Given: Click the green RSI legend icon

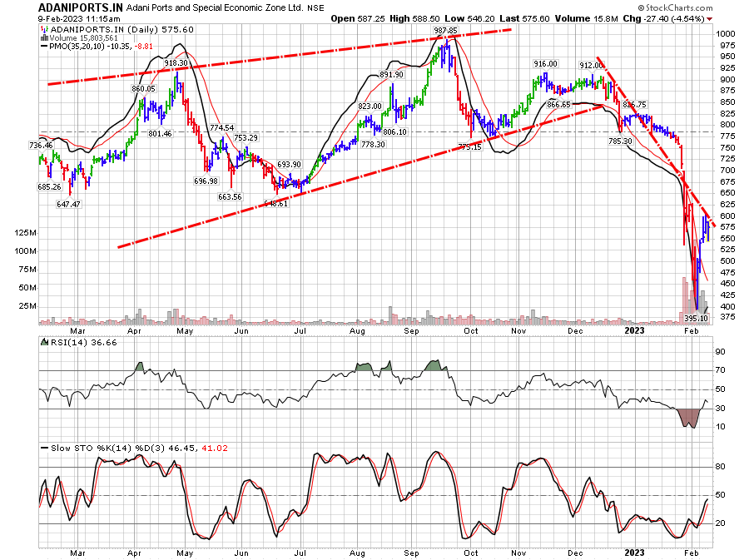Looking at the screenshot, I should click(x=43, y=342).
